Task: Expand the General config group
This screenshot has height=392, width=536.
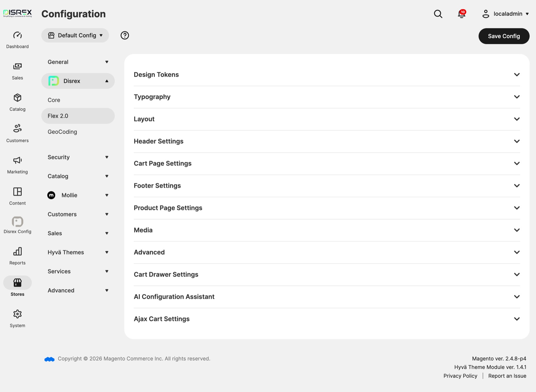Action: [78, 62]
